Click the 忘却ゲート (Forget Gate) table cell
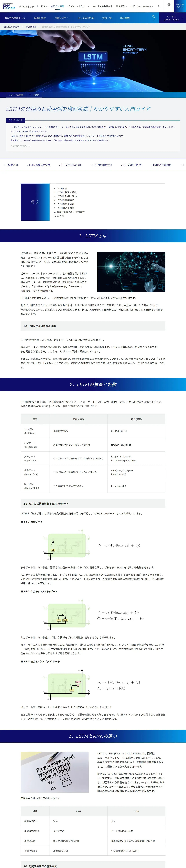Image resolution: width=186 pixels, height=868 pixels. (35, 445)
